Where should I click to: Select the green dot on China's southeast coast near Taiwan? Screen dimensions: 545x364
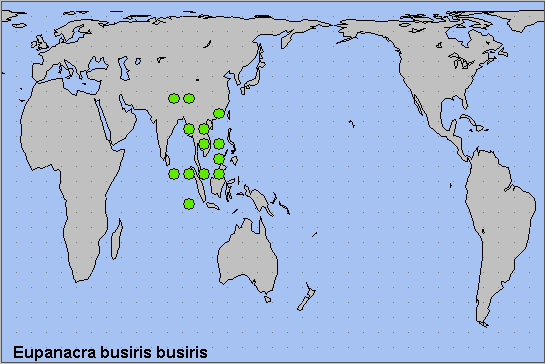tap(219, 113)
